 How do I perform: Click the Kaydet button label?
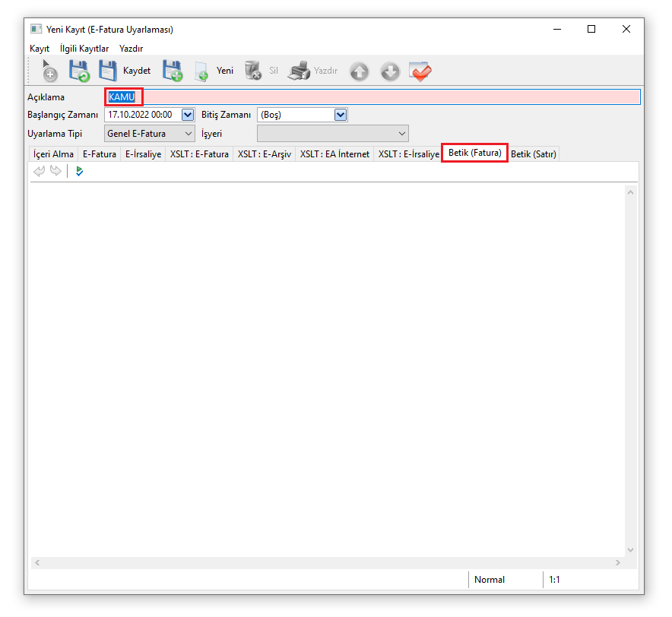point(137,71)
